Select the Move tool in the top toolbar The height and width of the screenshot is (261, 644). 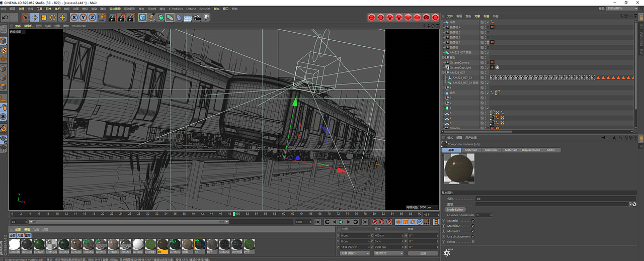coord(35,17)
